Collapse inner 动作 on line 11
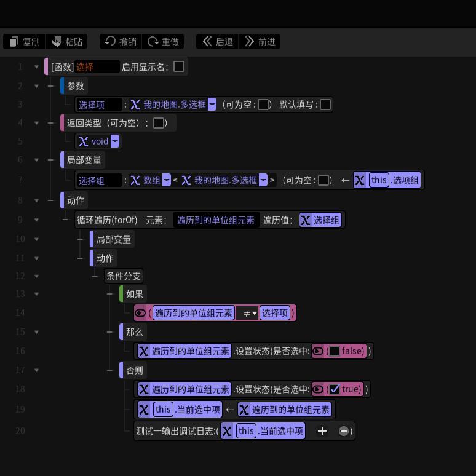This screenshot has width=476, height=476. 36,258
